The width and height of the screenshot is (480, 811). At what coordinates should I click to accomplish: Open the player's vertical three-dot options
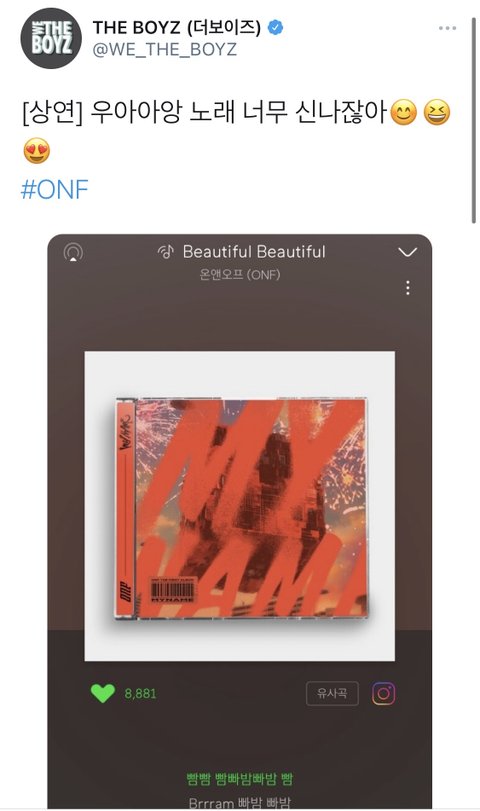(x=408, y=288)
